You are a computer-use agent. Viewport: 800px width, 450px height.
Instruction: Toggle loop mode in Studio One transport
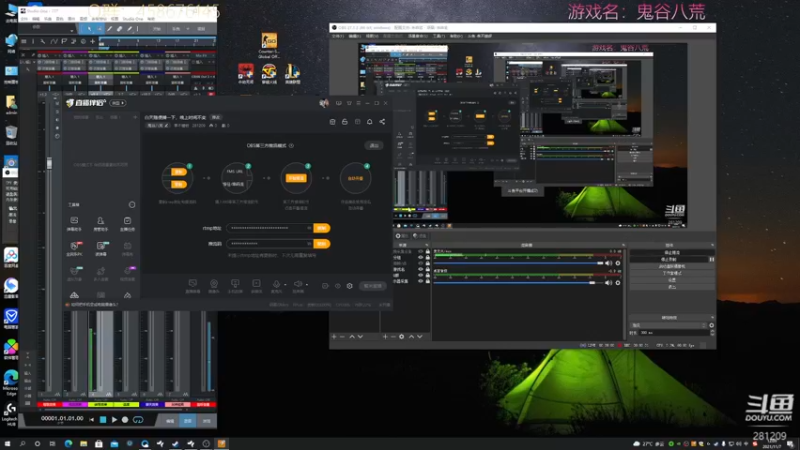click(138, 420)
